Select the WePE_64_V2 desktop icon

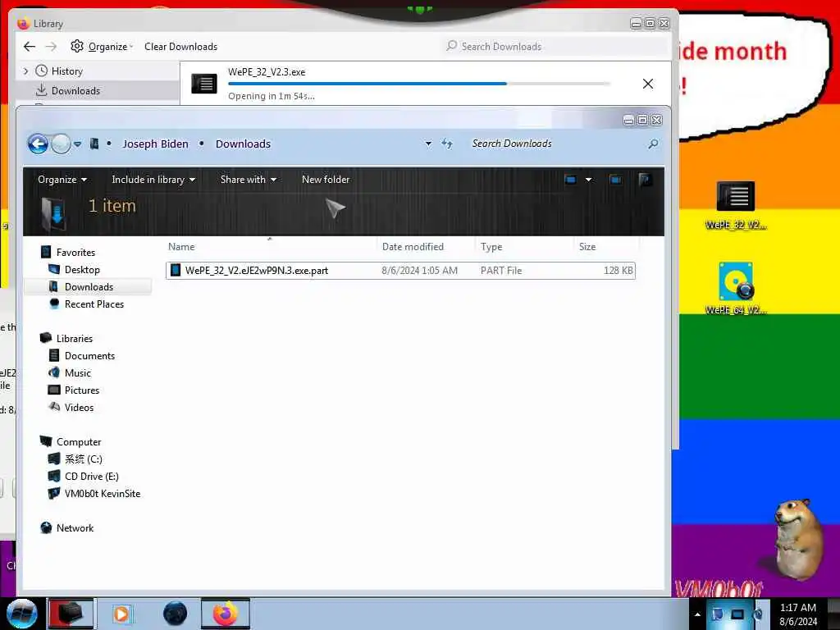[736, 289]
